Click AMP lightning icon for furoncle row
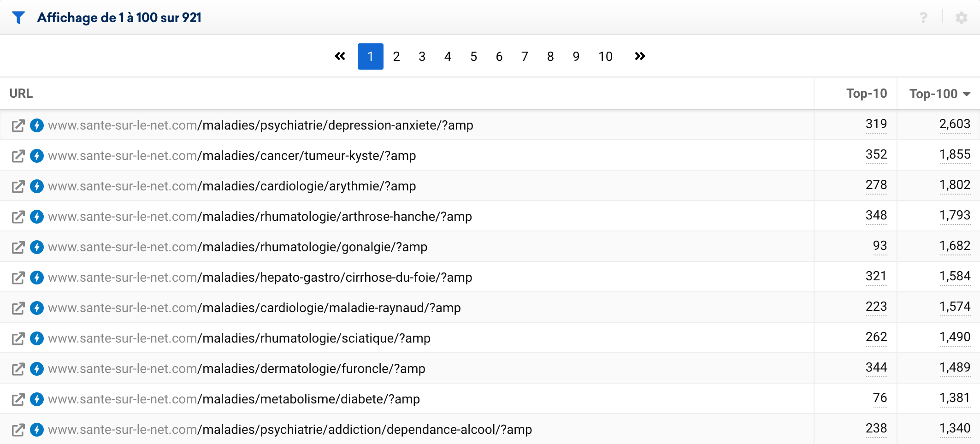Image resolution: width=980 pixels, height=444 pixels. coord(37,369)
